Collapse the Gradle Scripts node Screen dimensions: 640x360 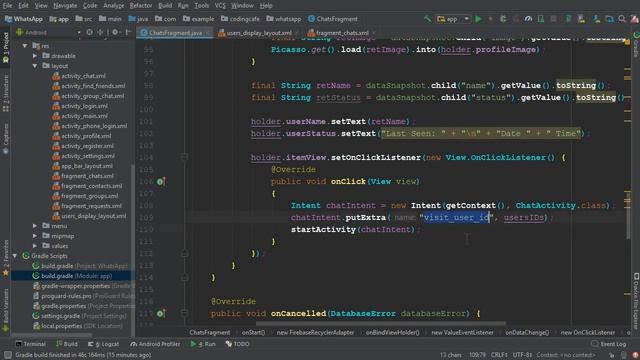click(x=15, y=256)
